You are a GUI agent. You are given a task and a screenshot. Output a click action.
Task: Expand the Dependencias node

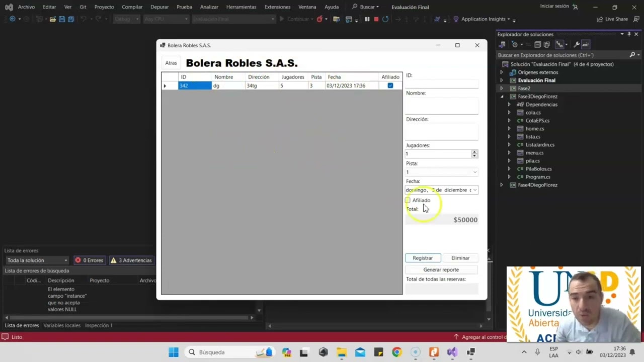click(509, 105)
